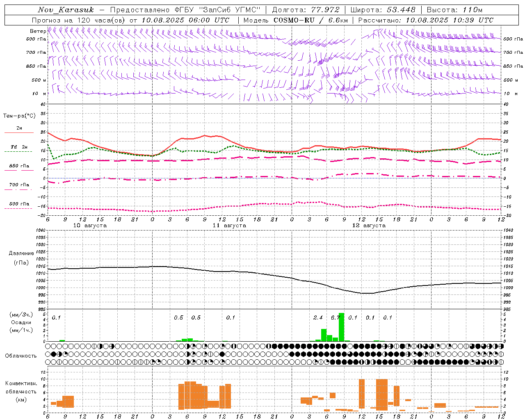Click the 'Долгота: 77.972' header field
Screen dimensions: 525x420
(x=306, y=10)
